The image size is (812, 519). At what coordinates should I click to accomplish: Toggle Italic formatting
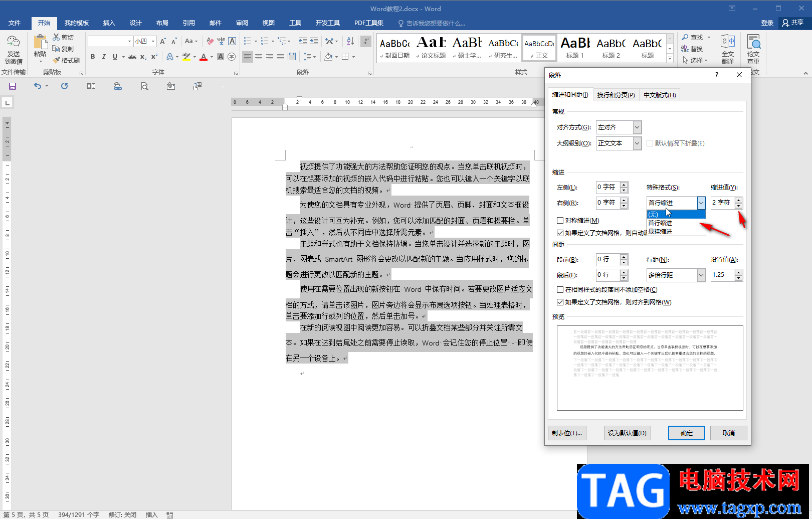pos(104,57)
